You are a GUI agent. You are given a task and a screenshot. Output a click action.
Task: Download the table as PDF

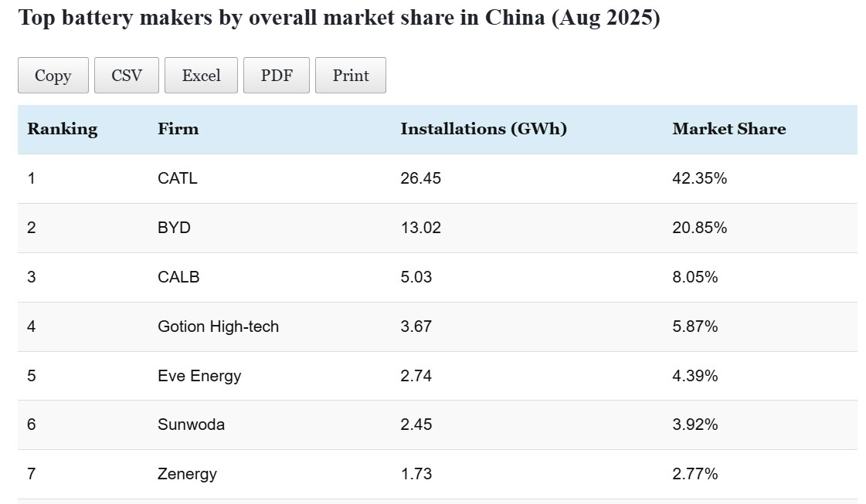click(x=277, y=76)
